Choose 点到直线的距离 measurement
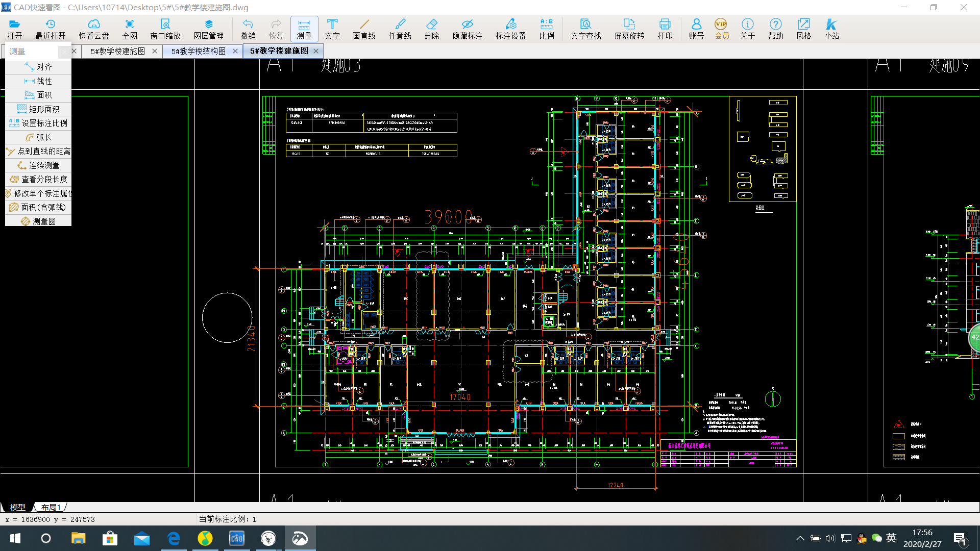The image size is (980, 551). (x=38, y=151)
